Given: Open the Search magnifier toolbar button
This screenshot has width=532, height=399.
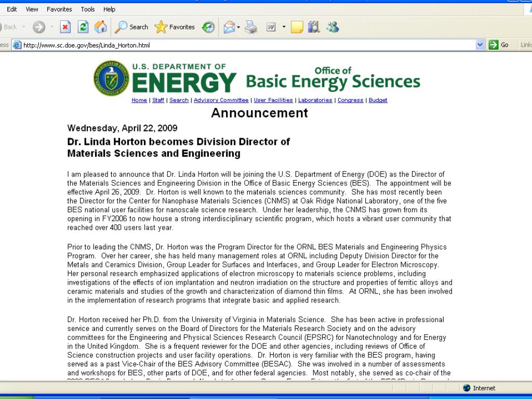Looking at the screenshot, I should pyautogui.click(x=131, y=27).
